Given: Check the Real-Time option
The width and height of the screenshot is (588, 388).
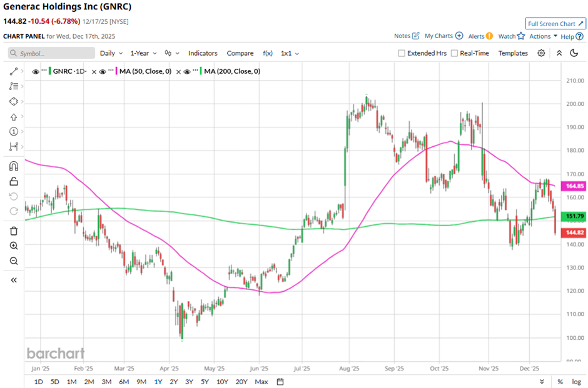Looking at the screenshot, I should (454, 53).
